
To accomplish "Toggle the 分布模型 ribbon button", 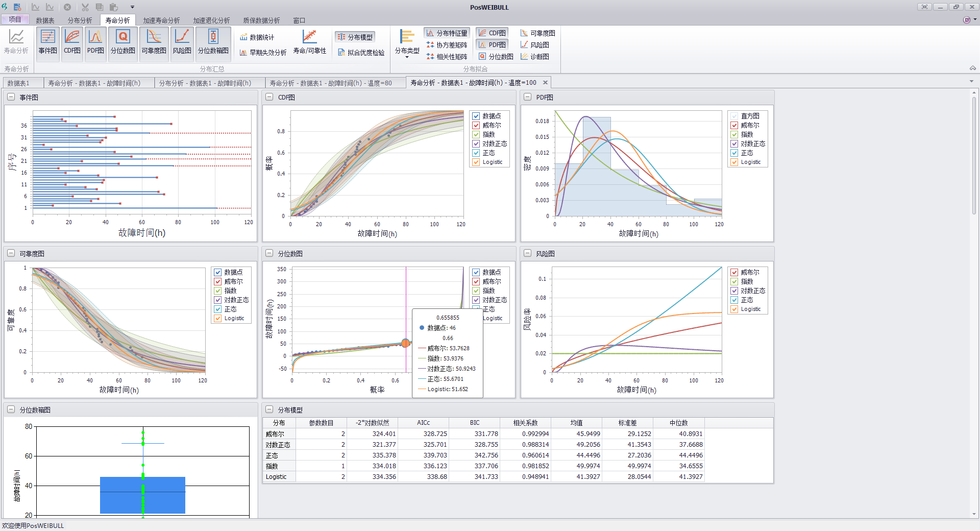I will click(355, 37).
